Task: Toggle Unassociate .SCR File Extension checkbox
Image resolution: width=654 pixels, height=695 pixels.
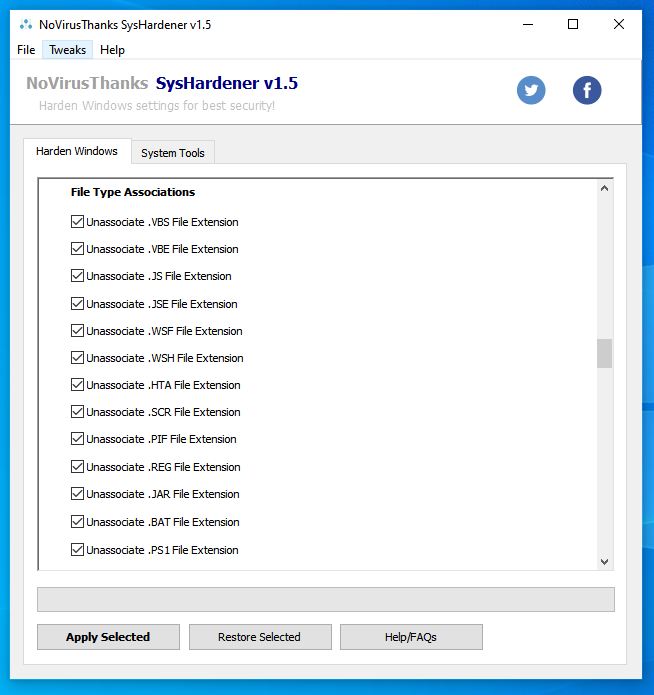Action: [77, 412]
